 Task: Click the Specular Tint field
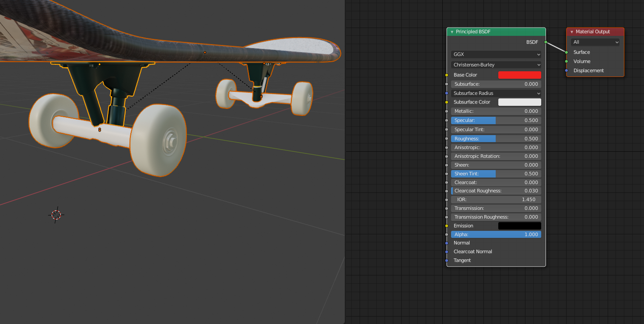coord(496,129)
